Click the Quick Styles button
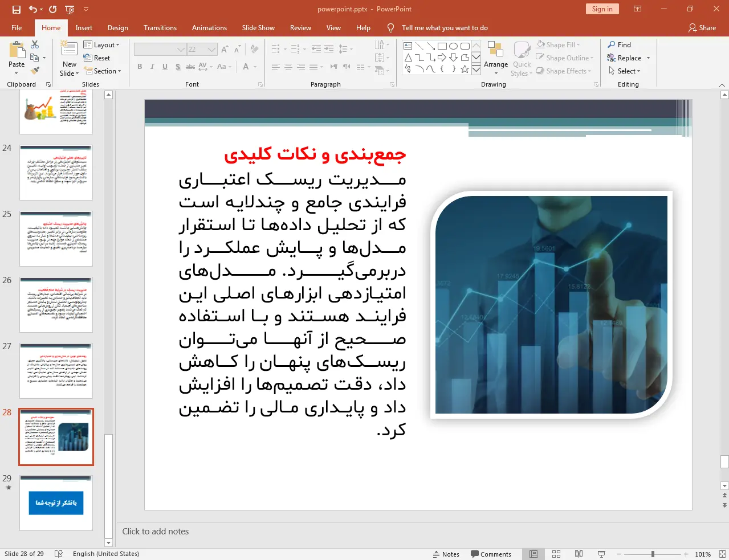This screenshot has width=729, height=560. (522, 59)
